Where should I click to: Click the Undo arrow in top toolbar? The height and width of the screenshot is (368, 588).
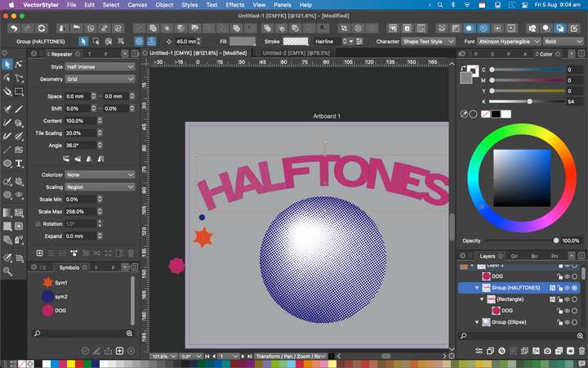coord(14,28)
